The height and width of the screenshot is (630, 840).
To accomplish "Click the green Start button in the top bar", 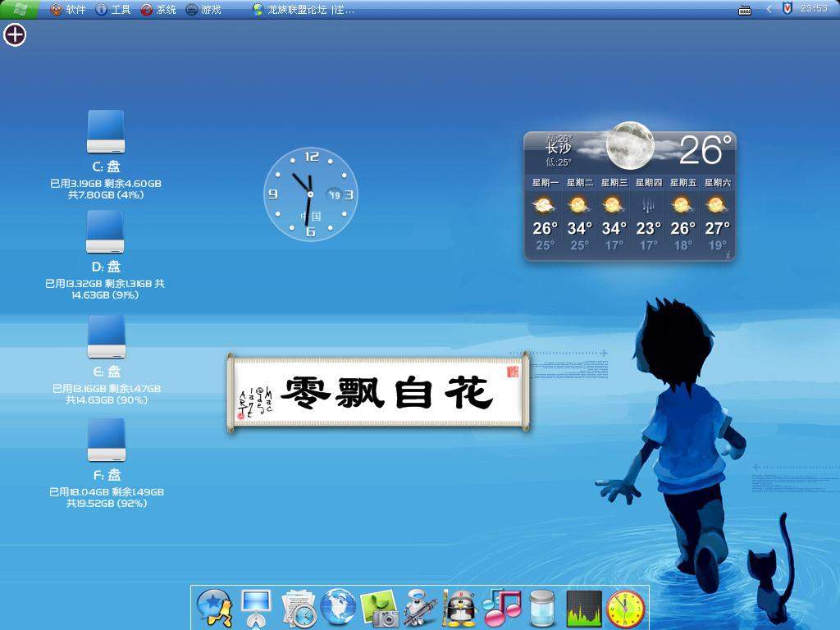I will point(18,10).
